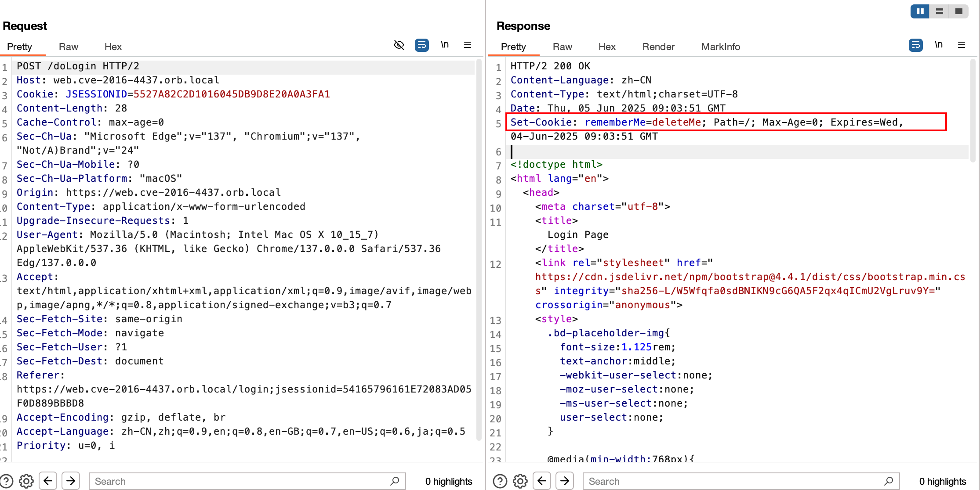Select top-bottom split layout icon
Image resolution: width=980 pixels, height=490 pixels.
click(939, 11)
